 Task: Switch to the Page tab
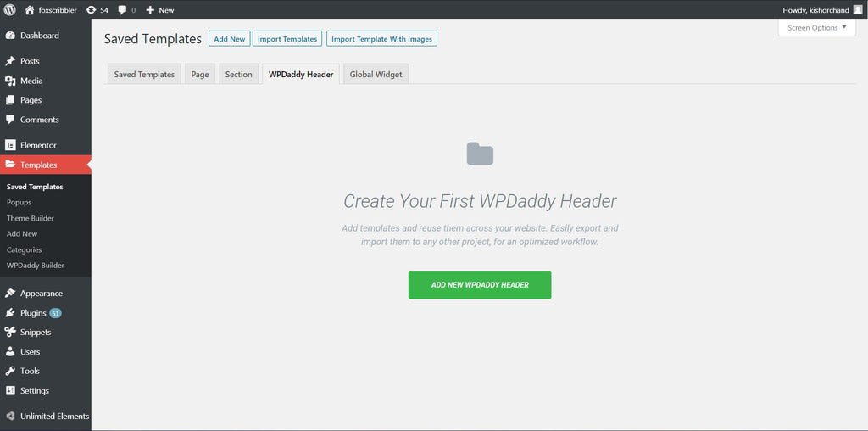point(200,74)
